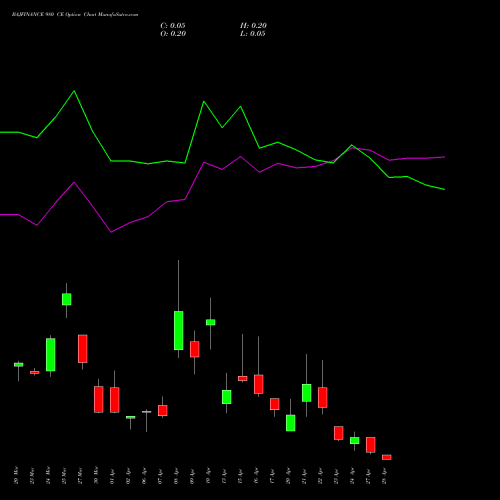Click the green candlestick body above 13 Apr
The width and height of the screenshot is (500, 500).
[x=227, y=397]
